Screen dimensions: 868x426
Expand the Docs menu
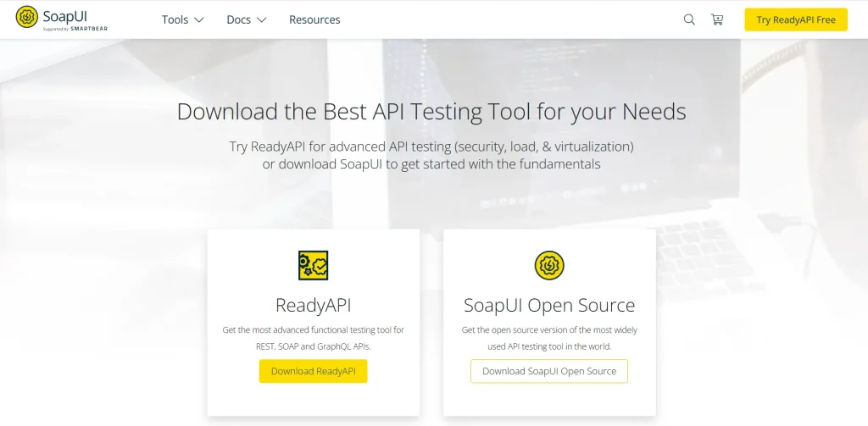point(247,19)
